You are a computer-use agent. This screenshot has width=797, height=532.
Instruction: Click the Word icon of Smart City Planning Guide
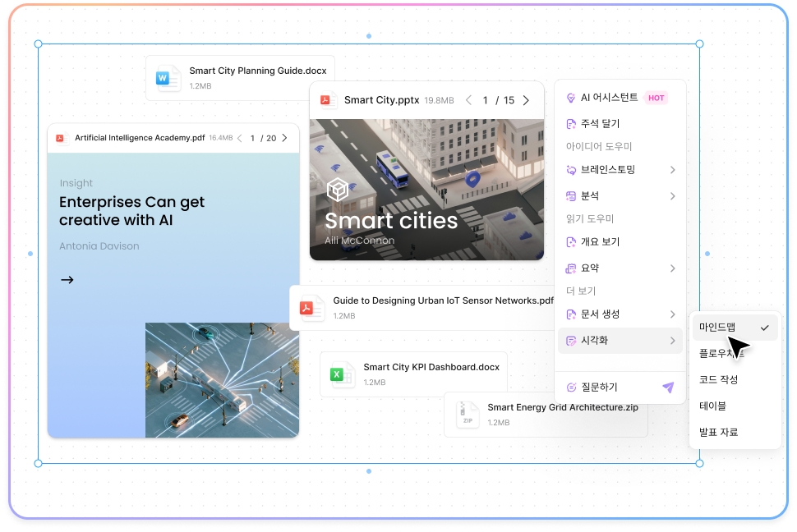pyautogui.click(x=168, y=79)
